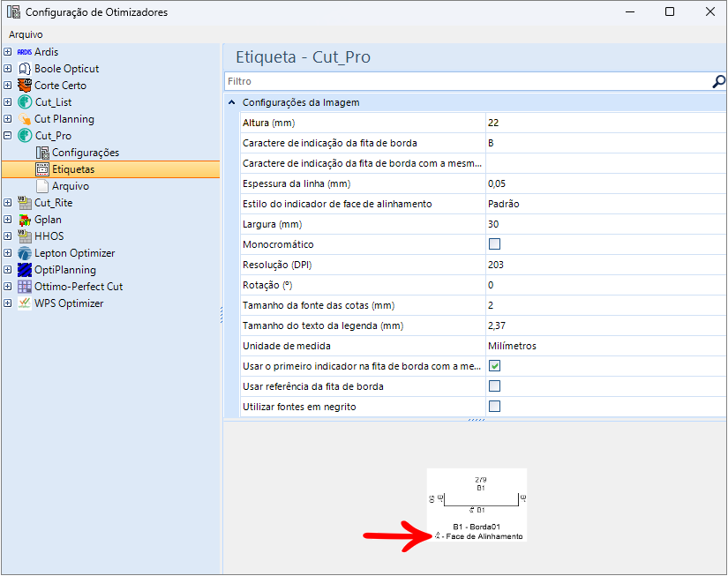Click the Corte Certo icon

(x=25, y=86)
